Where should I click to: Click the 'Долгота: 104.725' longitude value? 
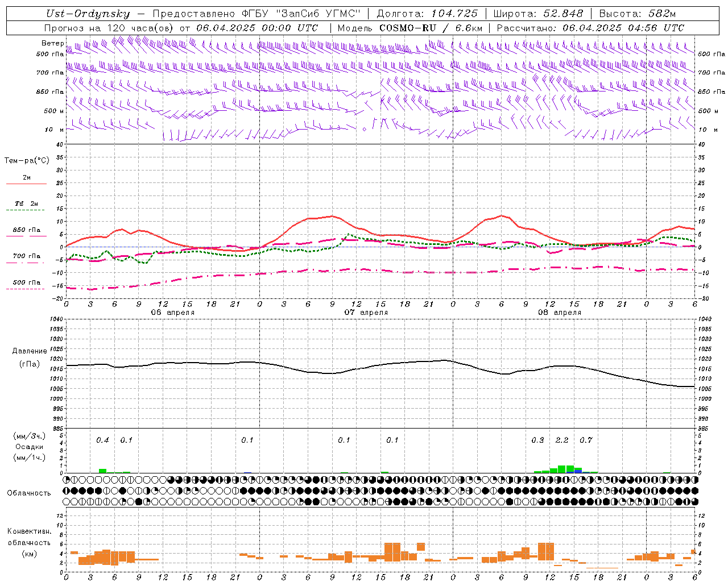pos(427,14)
